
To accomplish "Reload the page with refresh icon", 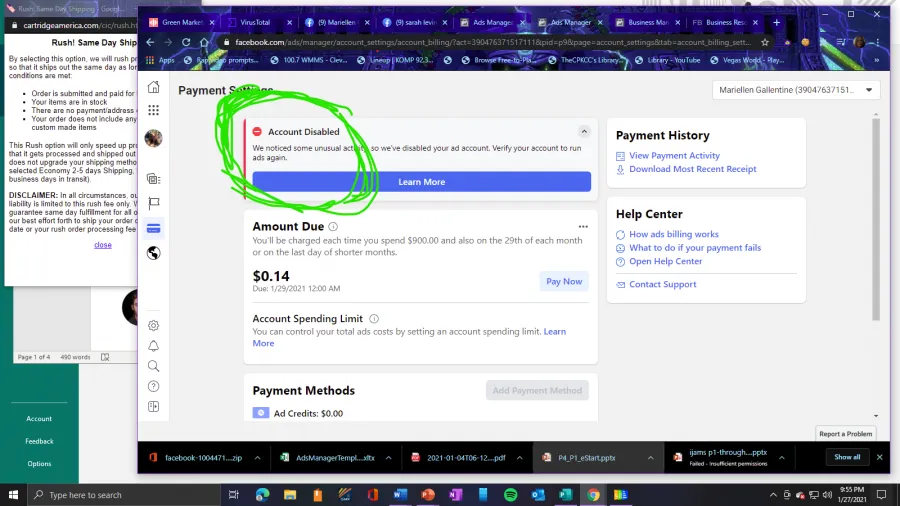I will tap(186, 42).
